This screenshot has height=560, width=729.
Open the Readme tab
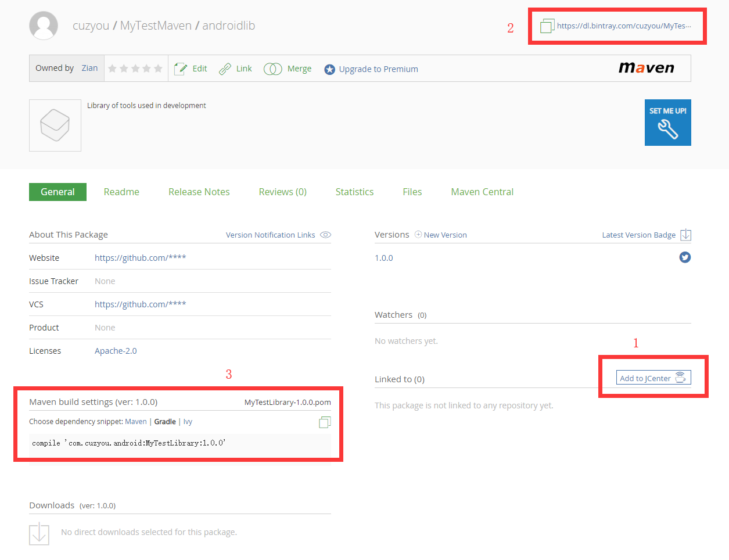tap(121, 192)
